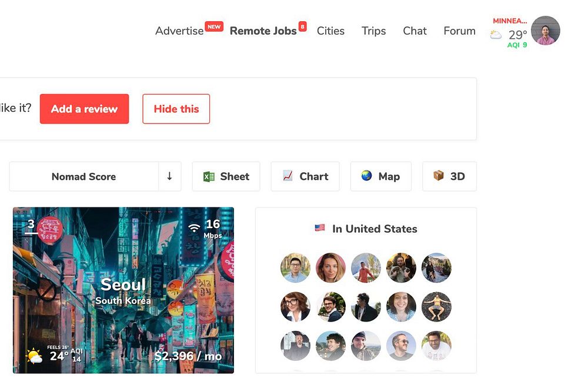Click the sunny weather icon on Seoul card
The width and height of the screenshot is (588, 385).
[x=34, y=356]
